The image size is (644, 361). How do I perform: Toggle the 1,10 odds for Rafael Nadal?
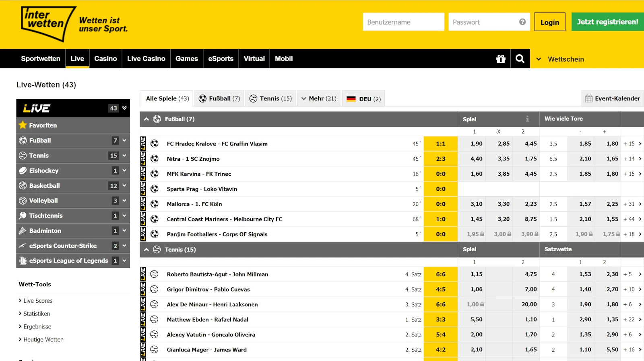(530, 320)
